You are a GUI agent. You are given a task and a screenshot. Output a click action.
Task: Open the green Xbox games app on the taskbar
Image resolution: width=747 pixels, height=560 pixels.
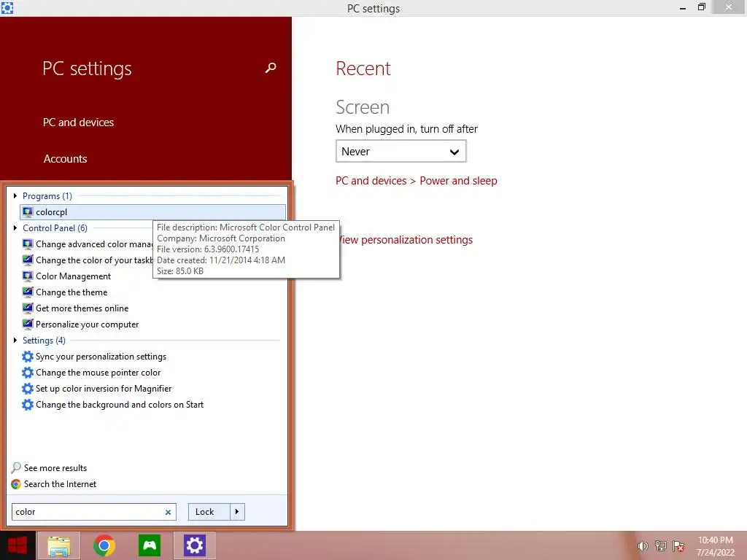[150, 545]
